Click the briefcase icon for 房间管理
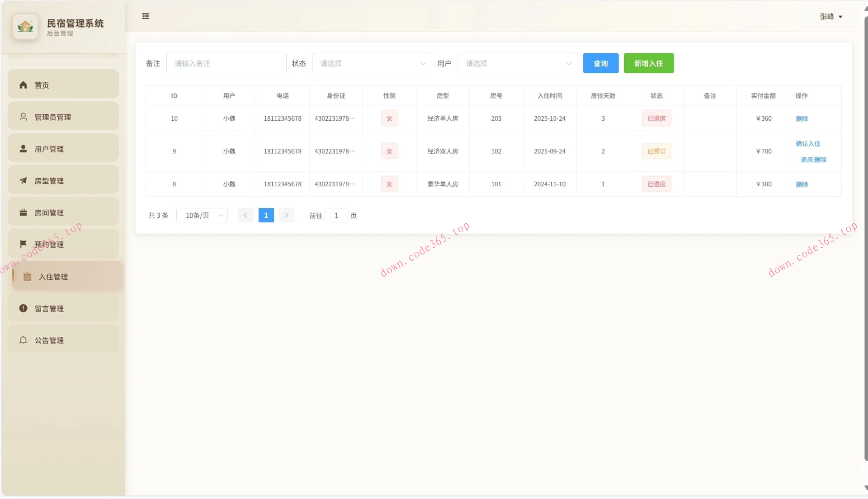Screen dimensions: 868x499 click(x=24, y=212)
